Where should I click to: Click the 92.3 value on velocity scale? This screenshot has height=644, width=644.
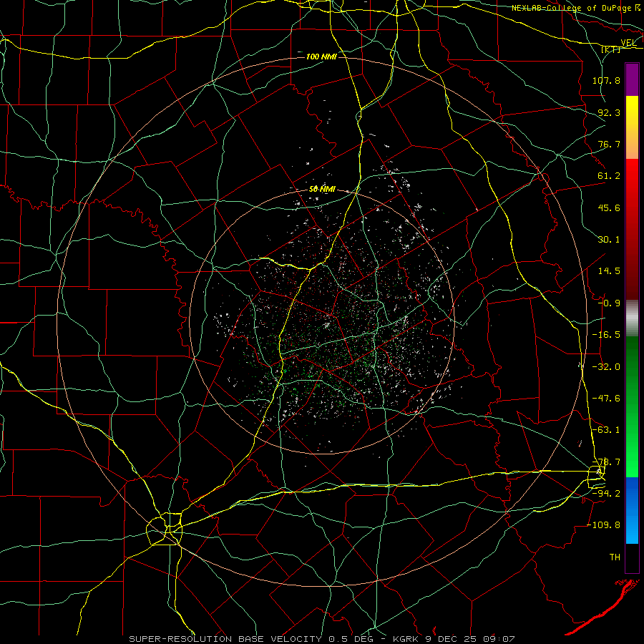(x=609, y=112)
